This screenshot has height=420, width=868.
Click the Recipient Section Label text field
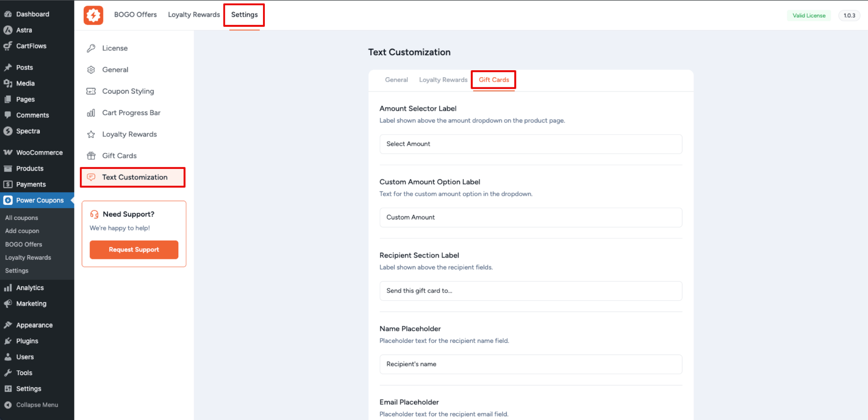(530, 291)
